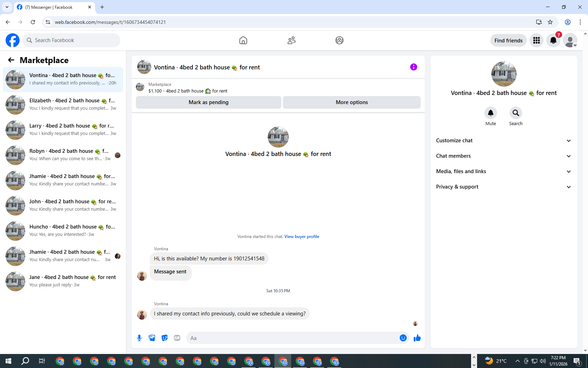The width and height of the screenshot is (588, 368).
Task: Bookmark this tab with star icon
Action: tap(550, 22)
